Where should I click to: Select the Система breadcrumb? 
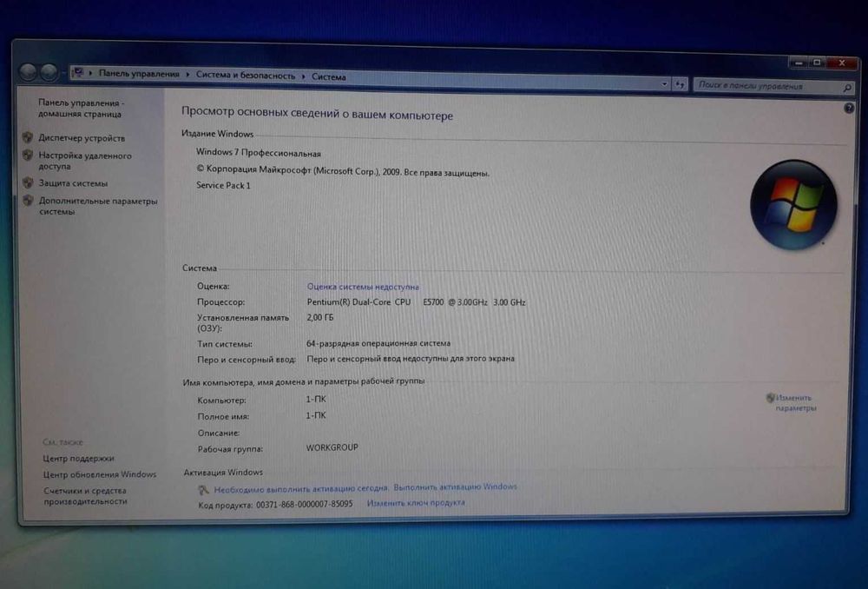(x=328, y=77)
